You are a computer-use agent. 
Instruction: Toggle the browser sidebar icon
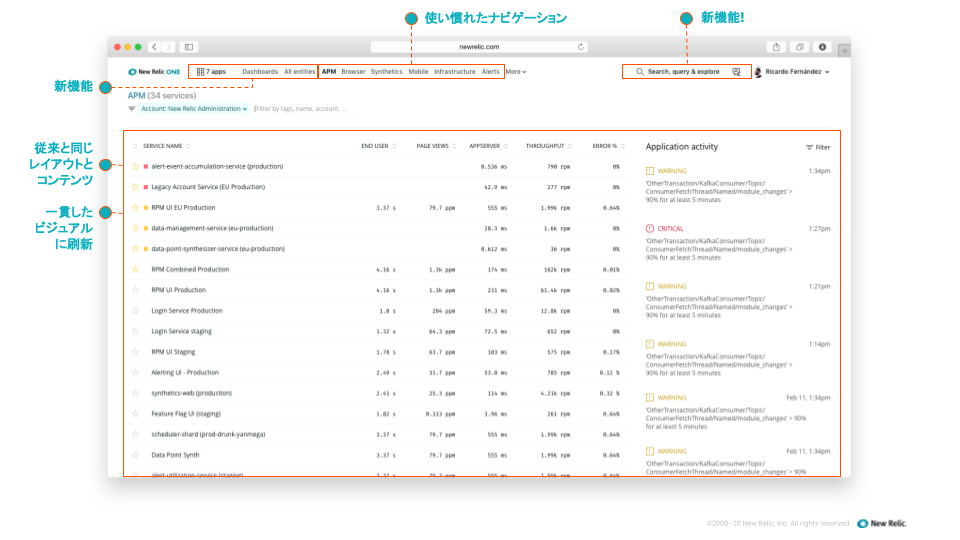189,47
